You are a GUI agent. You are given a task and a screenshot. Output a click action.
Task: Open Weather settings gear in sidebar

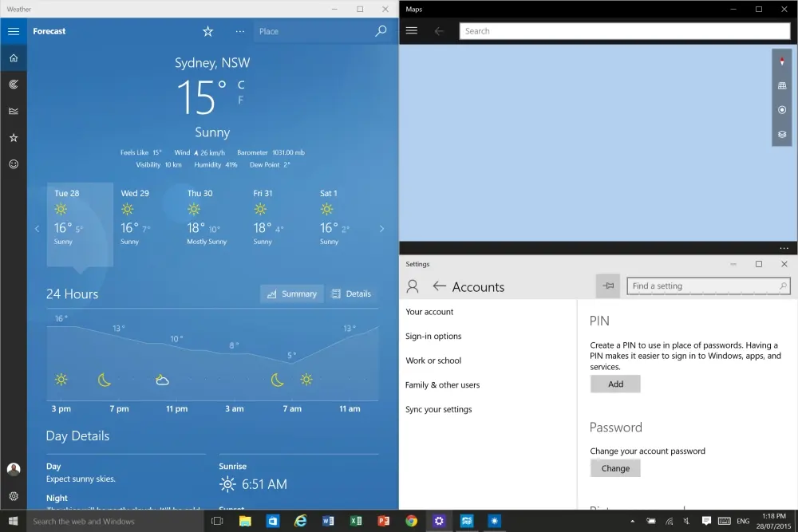[14, 496]
